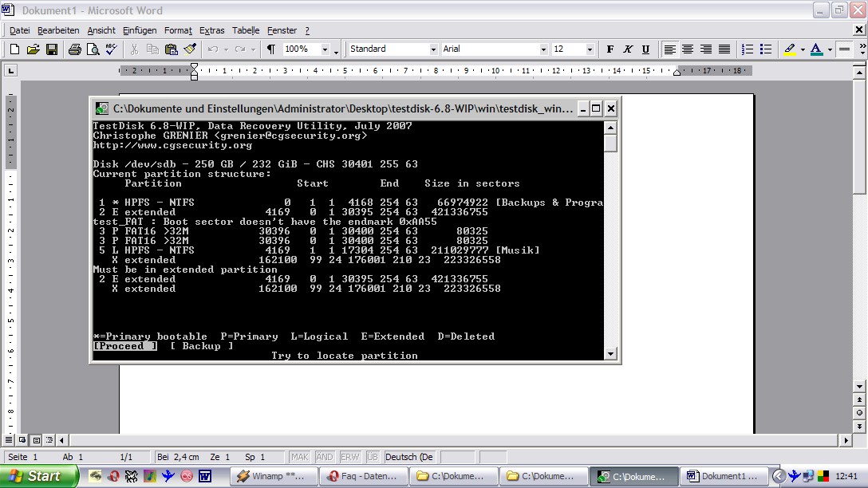
Task: Click Word's horizontal scrollbar right arrow
Action: tap(846, 440)
